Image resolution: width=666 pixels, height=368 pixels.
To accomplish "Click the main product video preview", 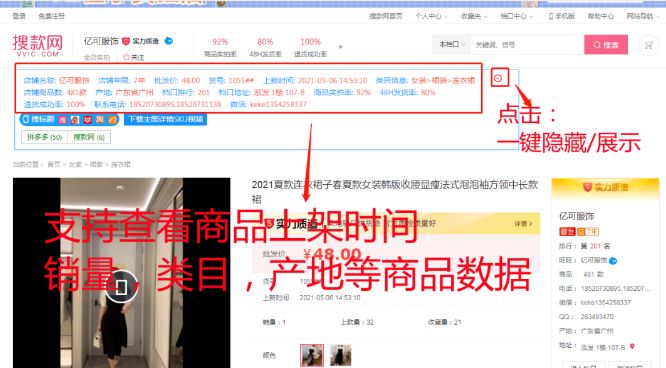I will [x=121, y=273].
